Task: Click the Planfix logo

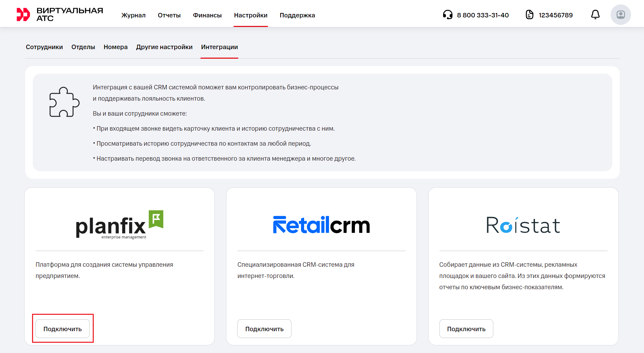Action: tap(119, 225)
